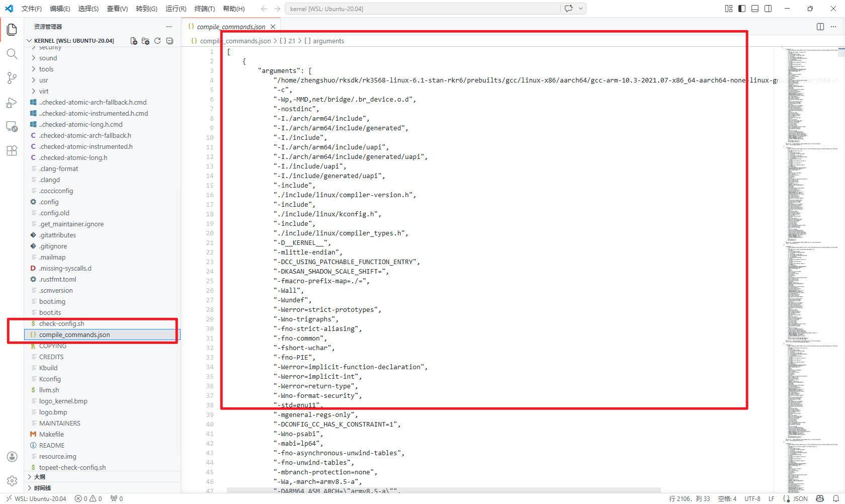Open check-config.sh in file tree
This screenshot has height=504, width=845.
coord(103,323)
